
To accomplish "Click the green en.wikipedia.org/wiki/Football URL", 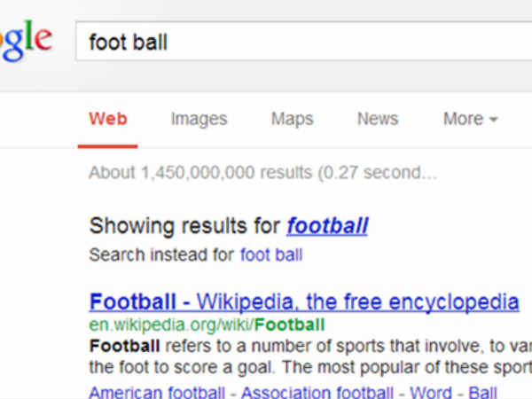I will [x=207, y=325].
